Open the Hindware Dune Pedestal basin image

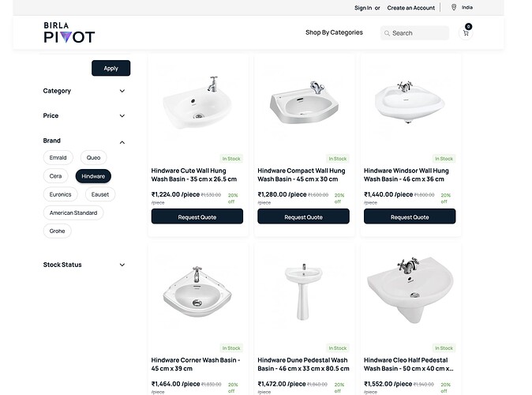click(x=303, y=288)
